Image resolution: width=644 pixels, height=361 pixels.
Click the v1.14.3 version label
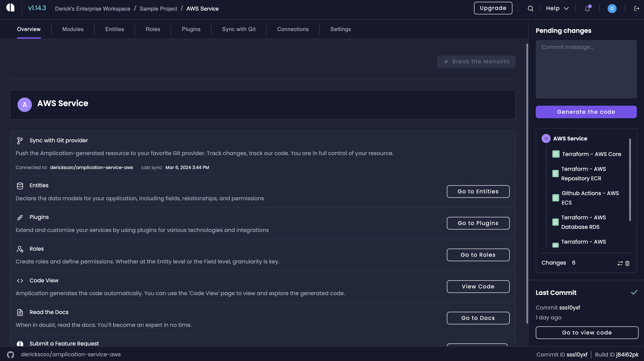pyautogui.click(x=37, y=8)
